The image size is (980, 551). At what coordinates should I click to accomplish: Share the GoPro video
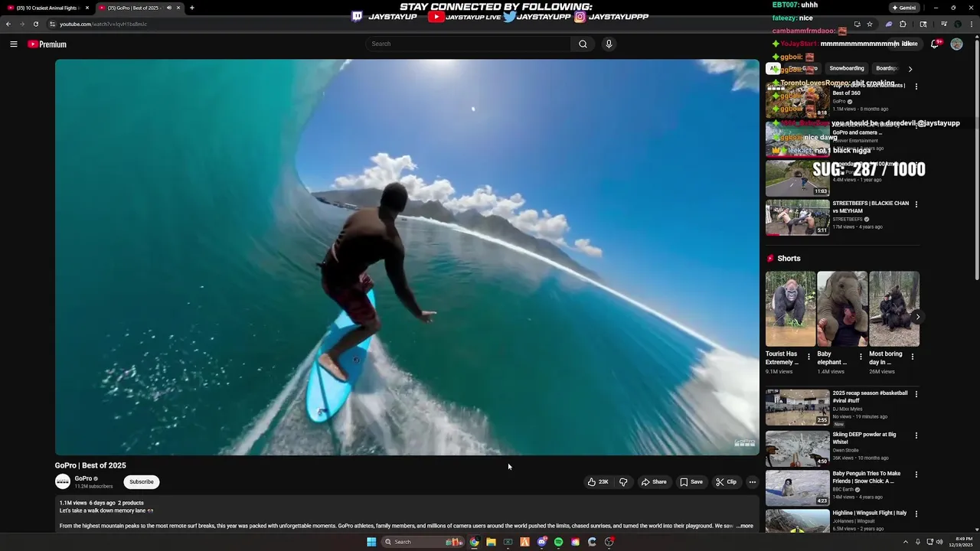(x=654, y=482)
